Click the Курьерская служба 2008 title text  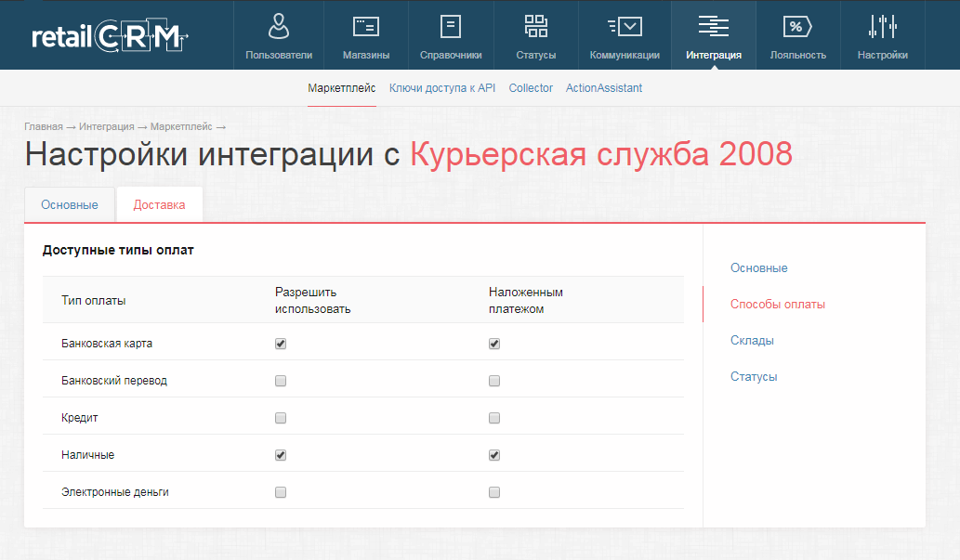(601, 153)
